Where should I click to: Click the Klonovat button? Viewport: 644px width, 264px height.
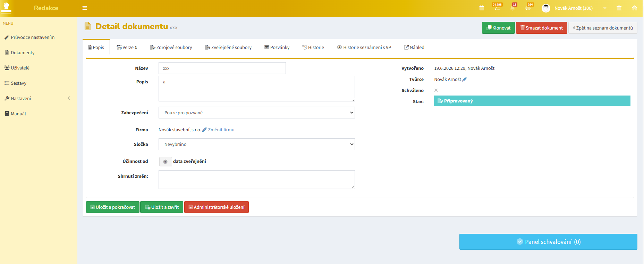498,28
